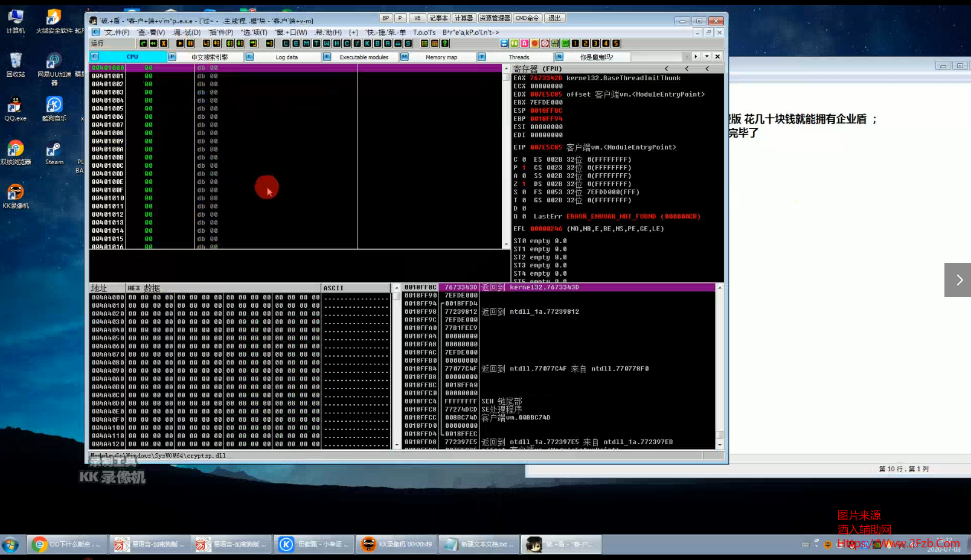971x560 pixels.
Task: Click the Pause execution toolbar icon
Action: click(190, 43)
